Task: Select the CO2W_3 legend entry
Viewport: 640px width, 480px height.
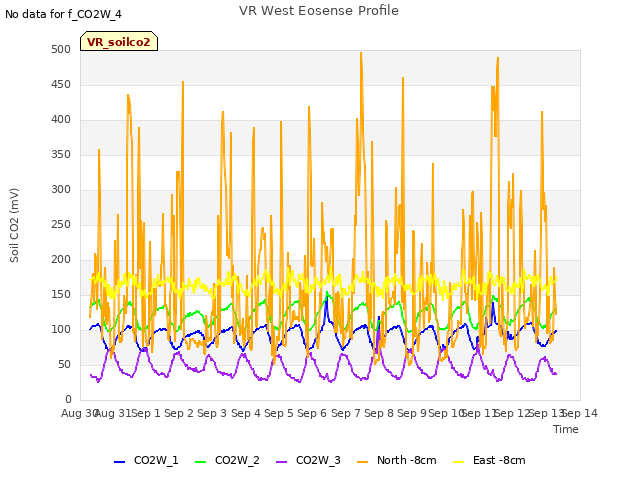Action: tap(308, 460)
